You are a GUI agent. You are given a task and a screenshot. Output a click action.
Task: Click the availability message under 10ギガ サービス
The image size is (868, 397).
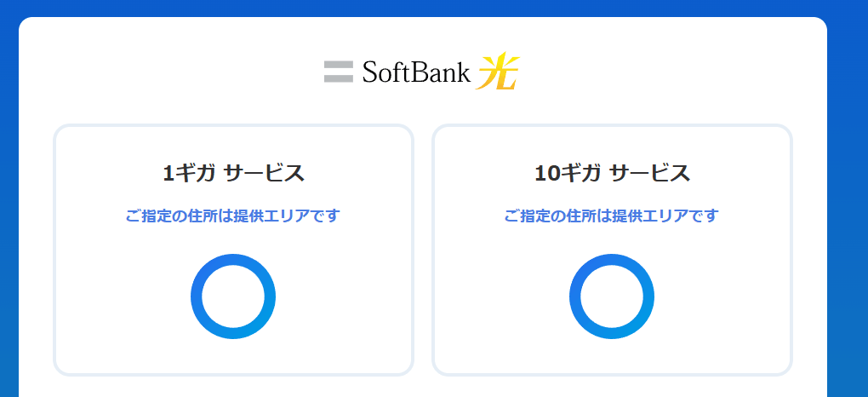pyautogui.click(x=611, y=216)
